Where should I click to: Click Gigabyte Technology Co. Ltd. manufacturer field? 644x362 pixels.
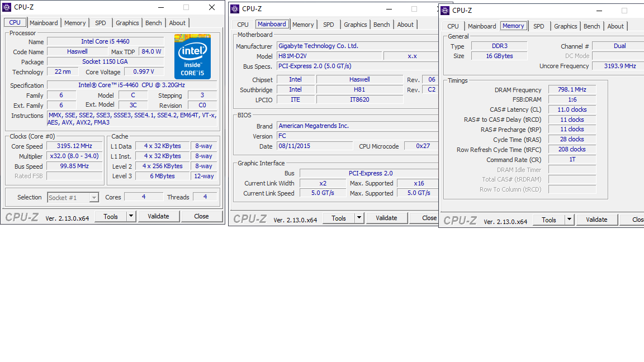click(358, 46)
